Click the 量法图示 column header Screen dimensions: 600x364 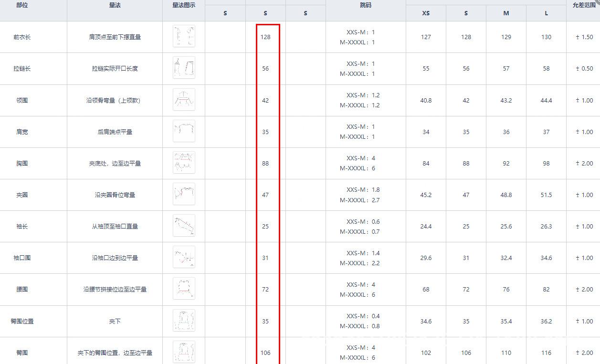pos(184,5)
